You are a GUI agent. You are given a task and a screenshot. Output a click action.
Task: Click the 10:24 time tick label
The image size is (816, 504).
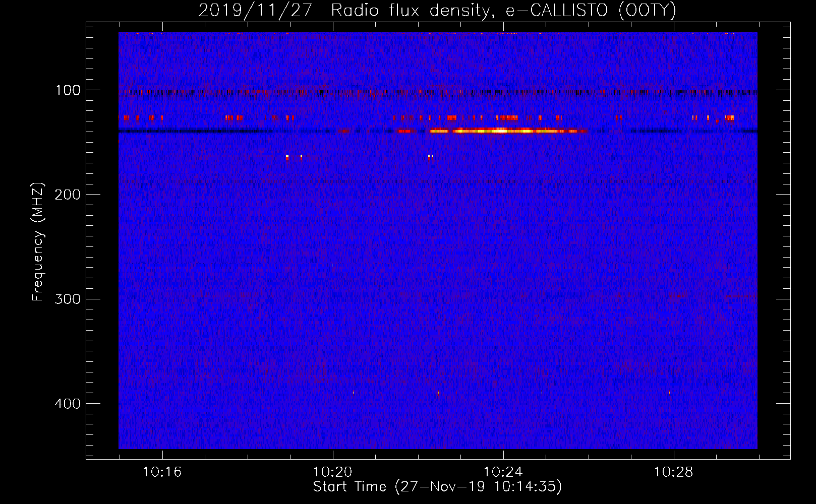click(x=503, y=472)
